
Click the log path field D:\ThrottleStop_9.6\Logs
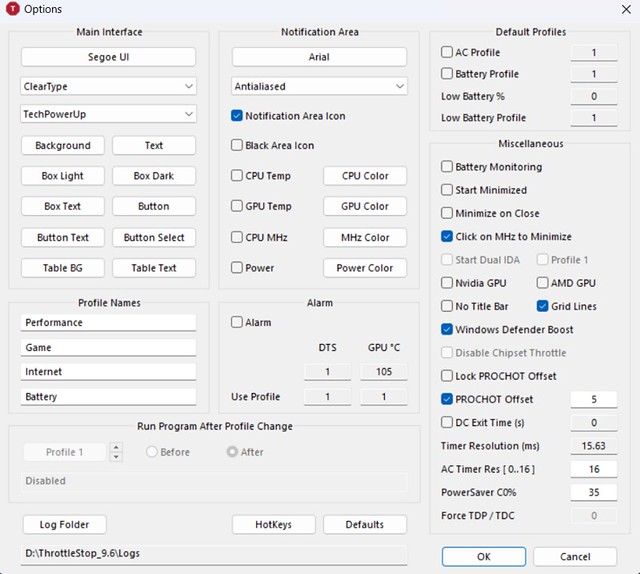click(214, 554)
